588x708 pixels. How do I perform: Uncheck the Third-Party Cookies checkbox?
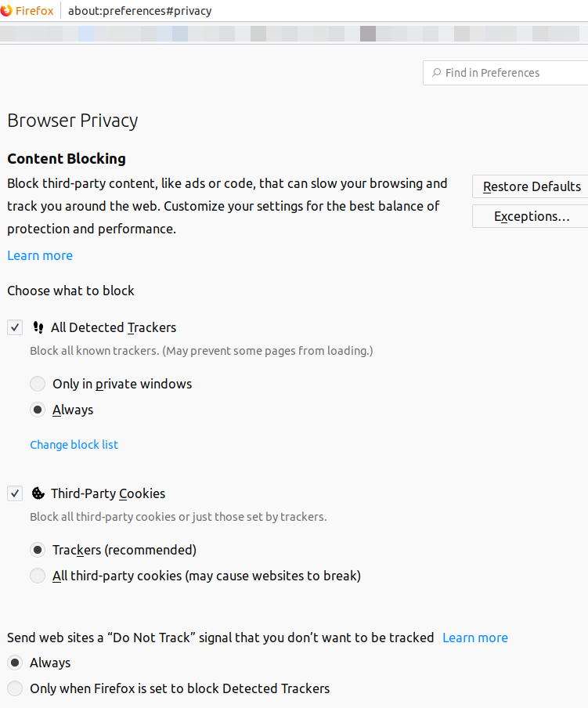coord(15,493)
